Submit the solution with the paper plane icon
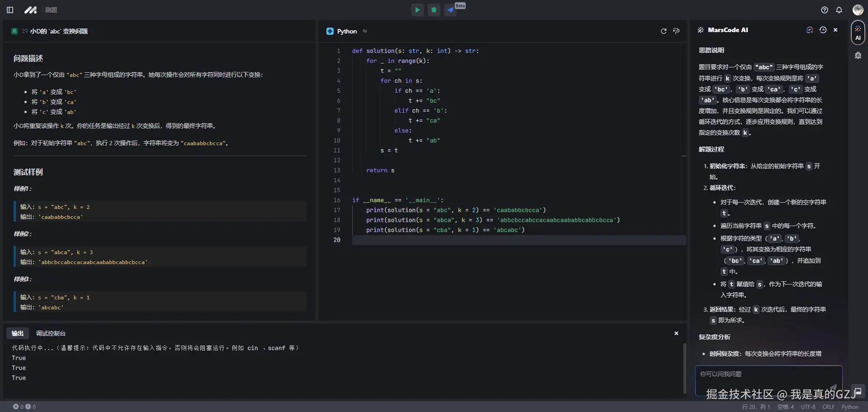This screenshot has width=868, height=412. click(x=450, y=10)
